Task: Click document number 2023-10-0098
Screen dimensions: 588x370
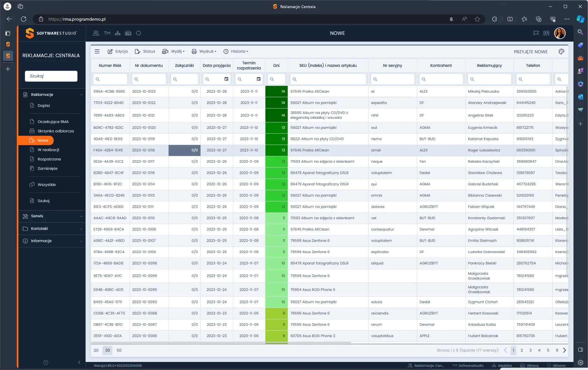Action: tap(145, 263)
